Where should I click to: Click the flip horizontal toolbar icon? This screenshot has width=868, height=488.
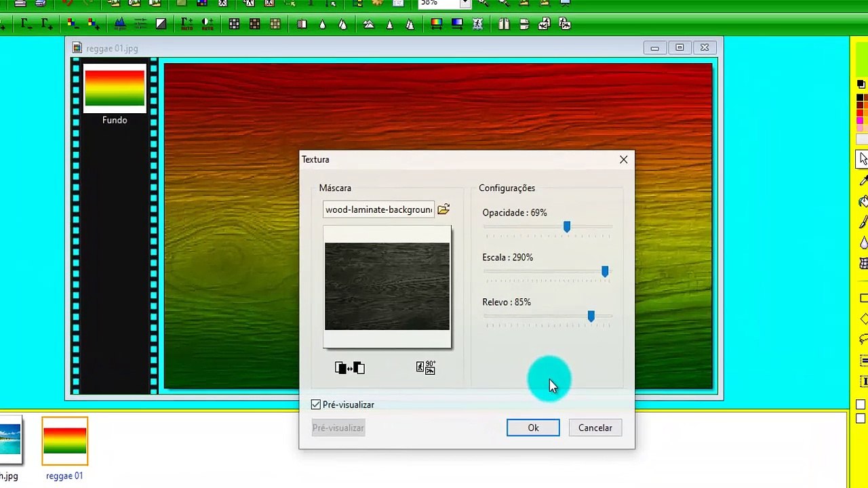(x=503, y=24)
